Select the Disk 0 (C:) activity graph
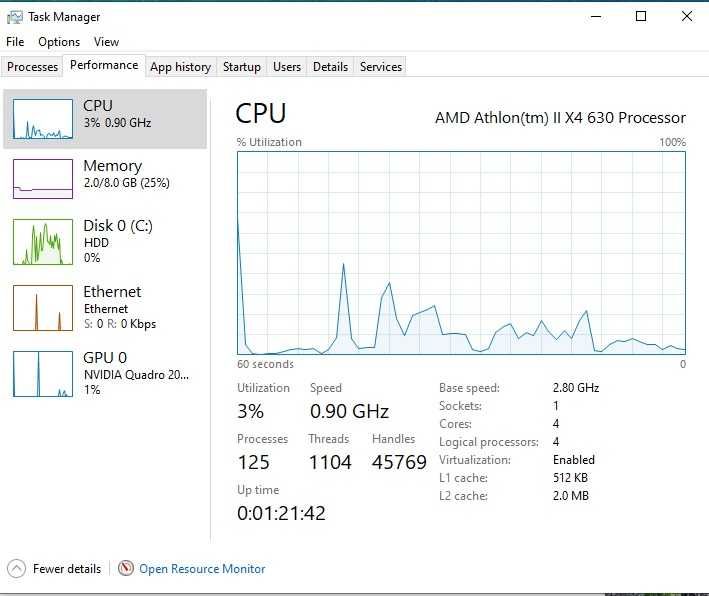The image size is (709, 596). pyautogui.click(x=43, y=241)
